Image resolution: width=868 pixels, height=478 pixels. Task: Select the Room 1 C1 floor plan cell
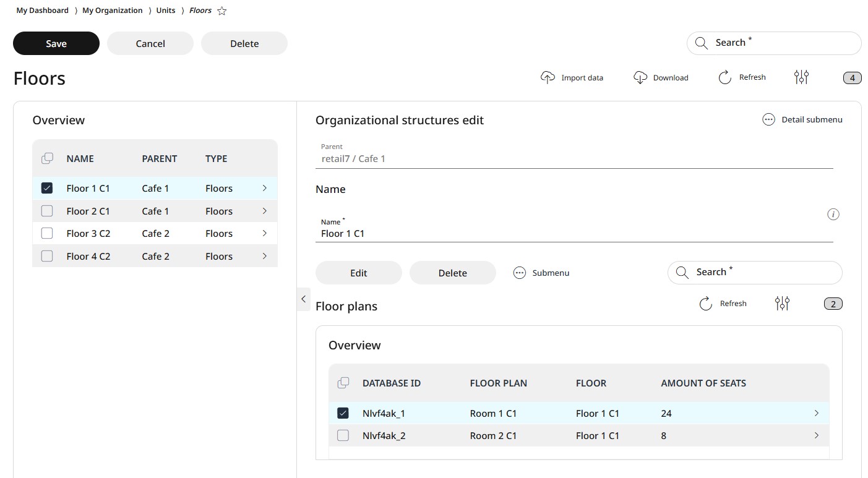coord(493,413)
